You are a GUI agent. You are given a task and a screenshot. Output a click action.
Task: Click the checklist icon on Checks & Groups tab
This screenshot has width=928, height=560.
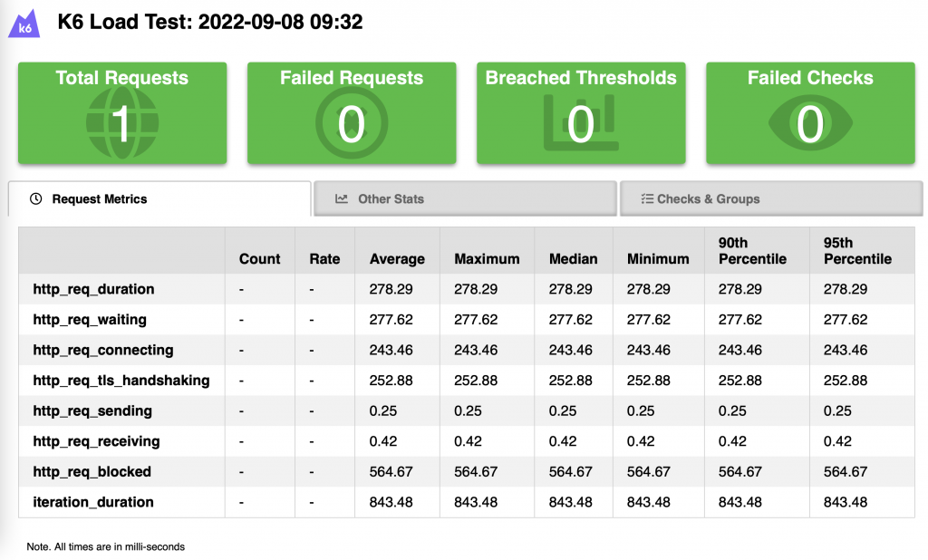(647, 199)
